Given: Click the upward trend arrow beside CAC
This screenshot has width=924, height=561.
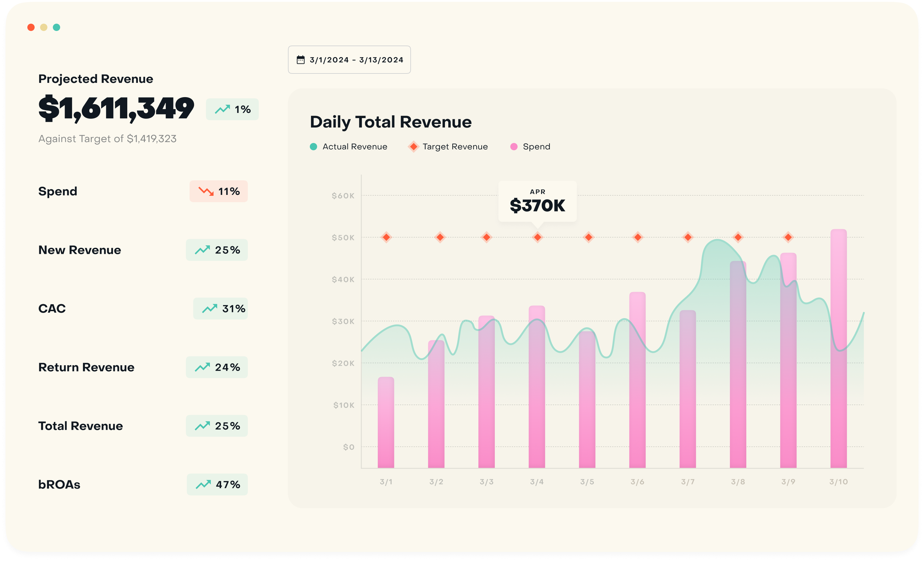Looking at the screenshot, I should tap(210, 308).
